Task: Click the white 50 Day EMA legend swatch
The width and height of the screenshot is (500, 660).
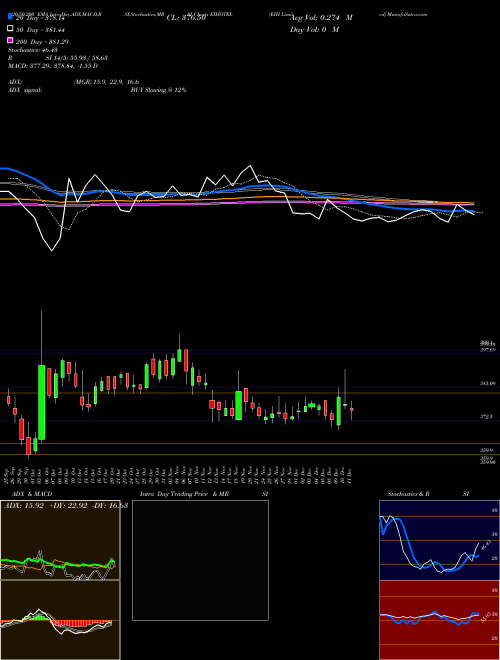Action: pyautogui.click(x=10, y=29)
